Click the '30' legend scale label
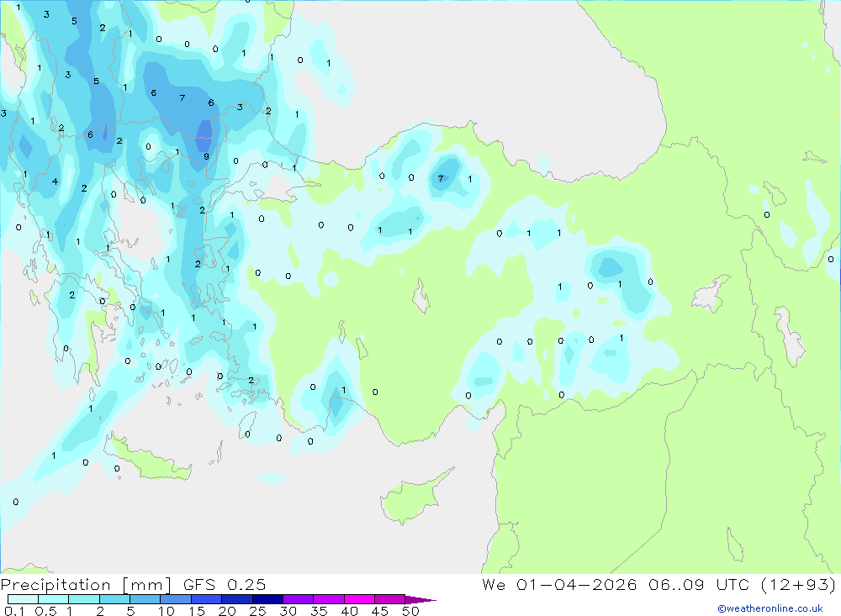Viewport: 841px width, 616px height. coord(288,611)
